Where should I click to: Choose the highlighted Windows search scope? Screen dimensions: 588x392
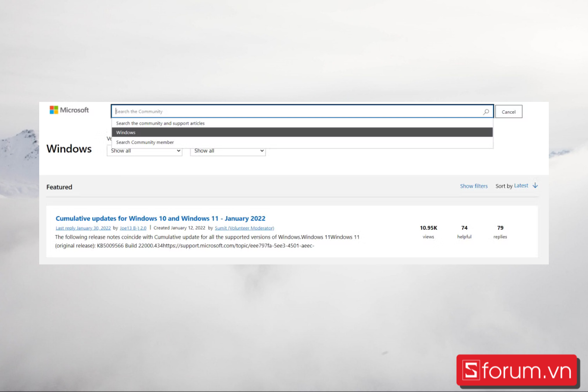(302, 133)
